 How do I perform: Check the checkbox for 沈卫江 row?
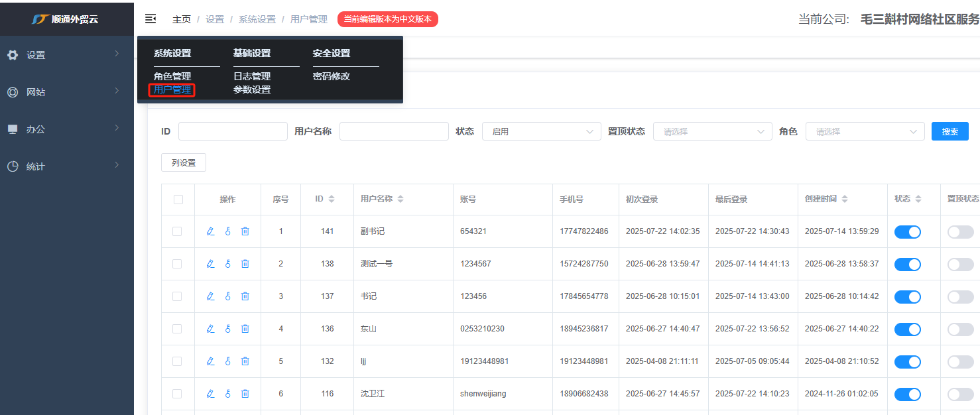tap(177, 394)
